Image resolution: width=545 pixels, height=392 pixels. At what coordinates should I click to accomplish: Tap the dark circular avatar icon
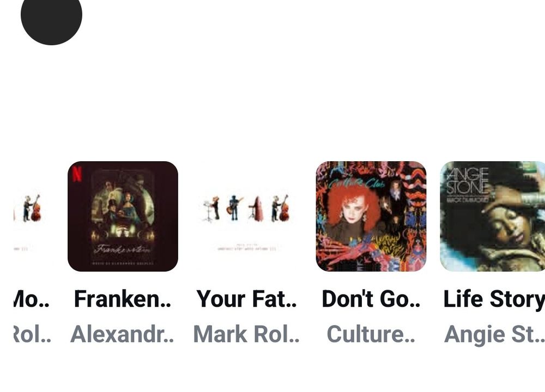pos(51,15)
